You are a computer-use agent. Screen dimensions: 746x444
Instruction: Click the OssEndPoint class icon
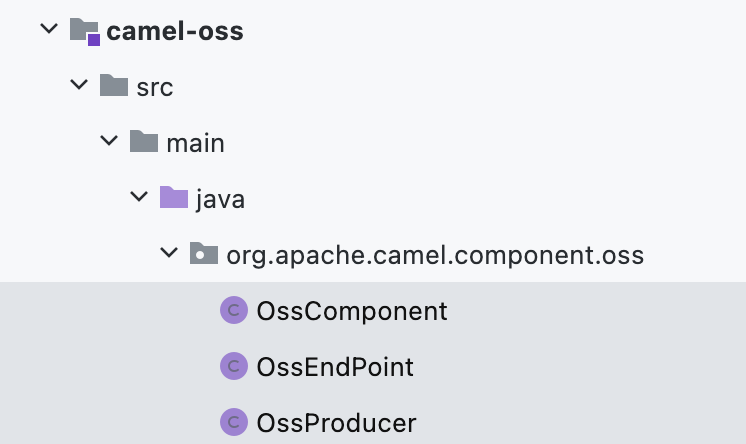(x=234, y=366)
